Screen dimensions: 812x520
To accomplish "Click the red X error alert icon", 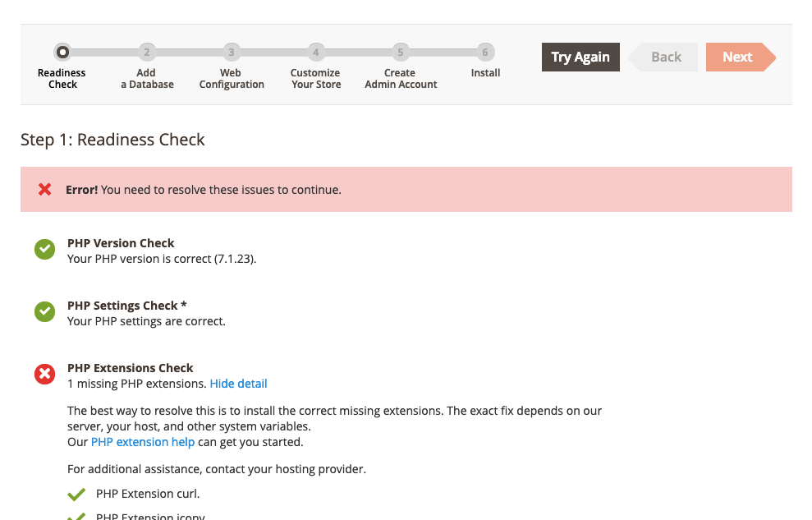I will 45,190.
